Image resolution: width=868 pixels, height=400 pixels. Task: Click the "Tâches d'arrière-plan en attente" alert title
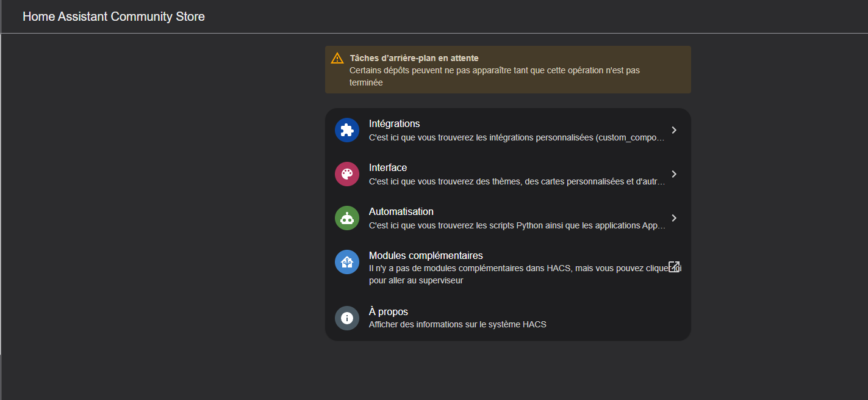pyautogui.click(x=414, y=58)
